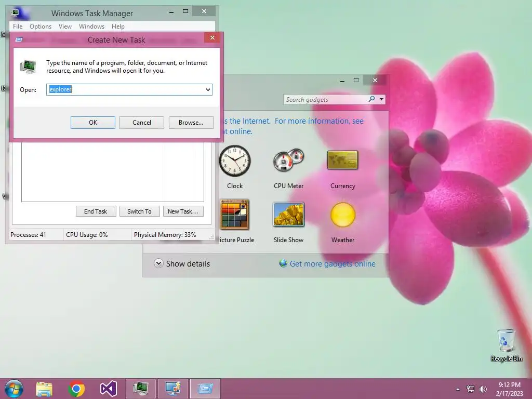Expand Show details chevron in gadgets window

(158, 263)
